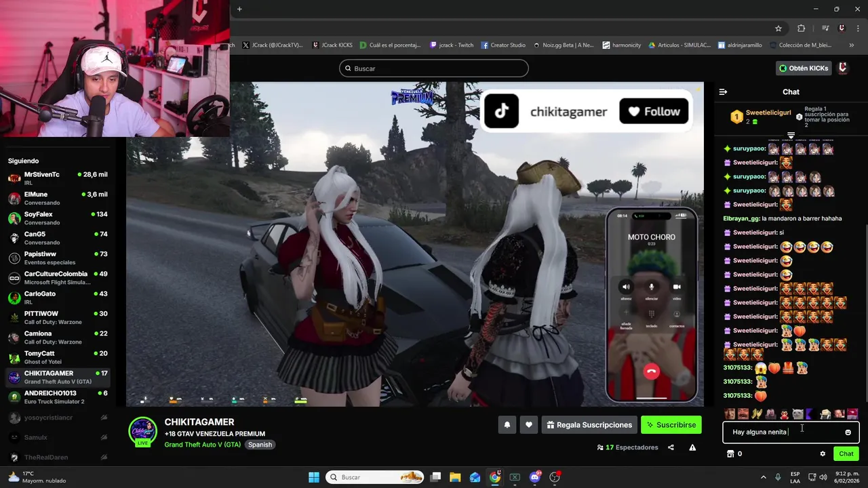
Task: Click the green Suscribirse button
Action: tap(671, 425)
